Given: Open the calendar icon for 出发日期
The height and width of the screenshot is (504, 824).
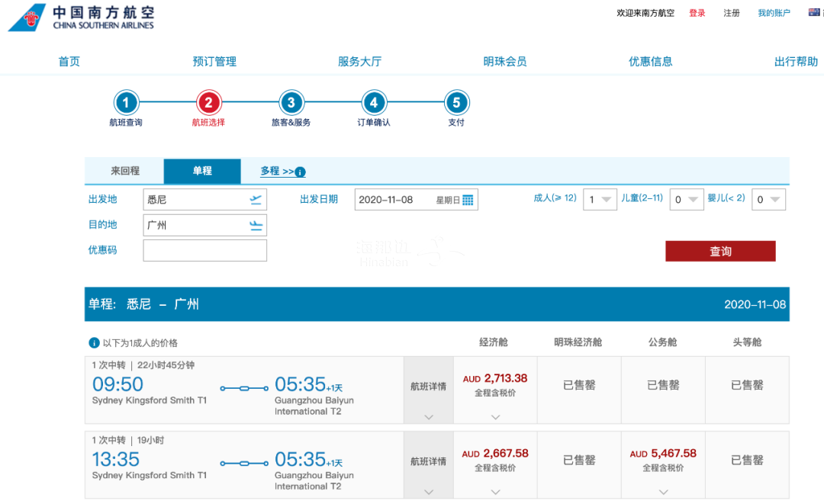Looking at the screenshot, I should (468, 200).
